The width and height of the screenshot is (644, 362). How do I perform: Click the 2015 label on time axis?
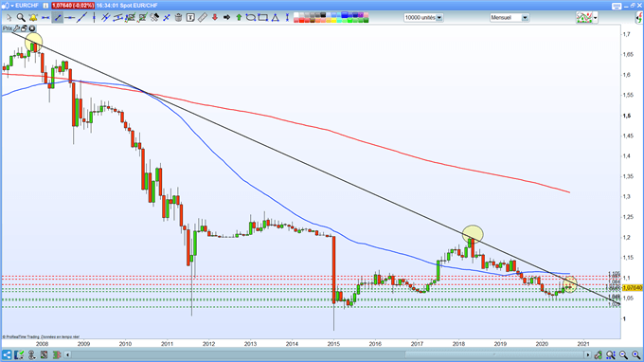333,344
